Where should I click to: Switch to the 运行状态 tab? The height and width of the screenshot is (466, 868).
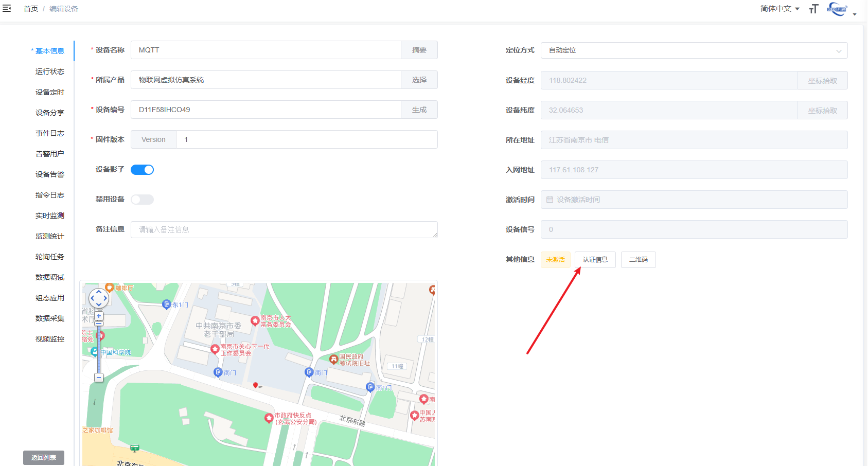tap(50, 71)
